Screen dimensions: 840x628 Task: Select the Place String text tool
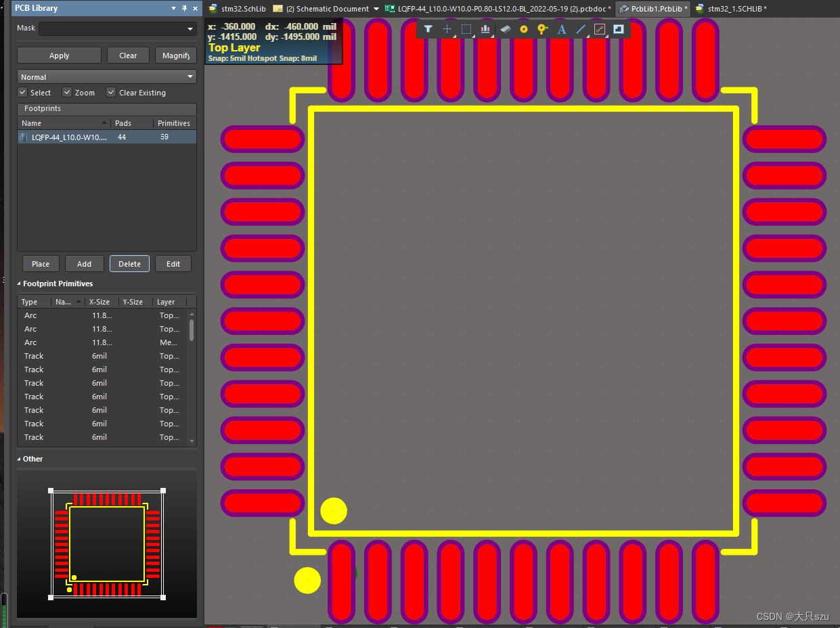point(561,29)
